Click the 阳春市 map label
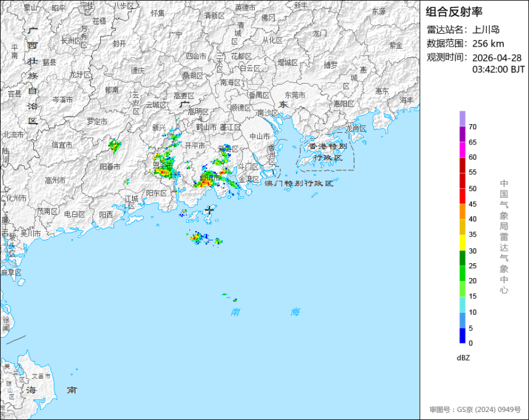The height and width of the screenshot is (420, 529). pyautogui.click(x=110, y=167)
